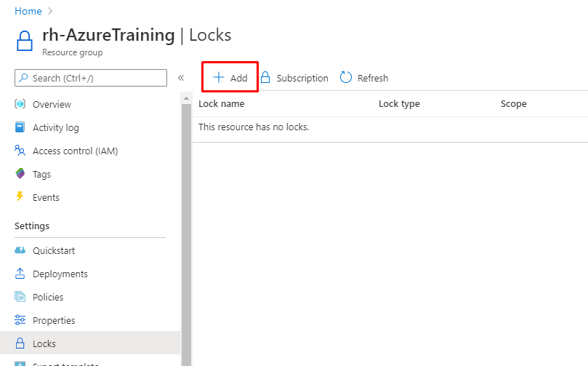Click the plus icon beside Add
The height and width of the screenshot is (366, 588).
[219, 77]
